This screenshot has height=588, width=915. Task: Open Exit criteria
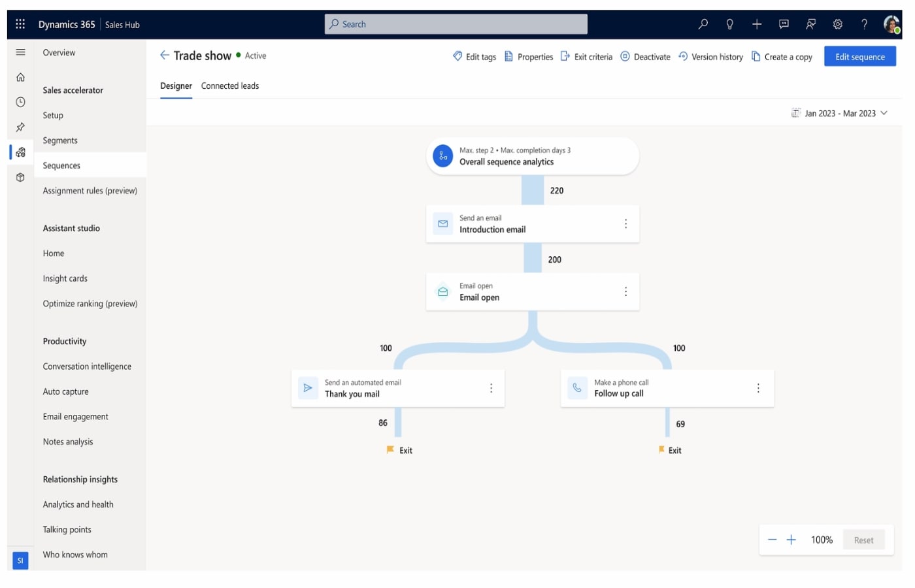pyautogui.click(x=586, y=57)
